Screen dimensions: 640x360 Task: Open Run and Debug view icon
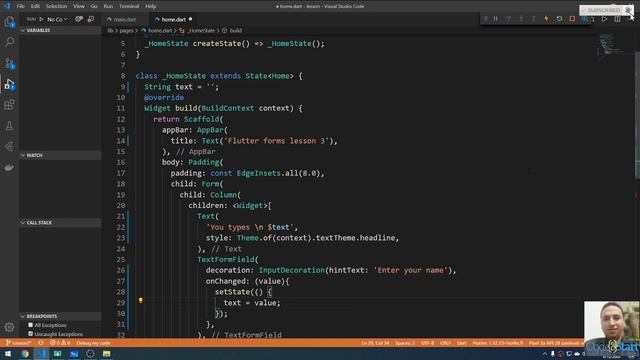9,84
